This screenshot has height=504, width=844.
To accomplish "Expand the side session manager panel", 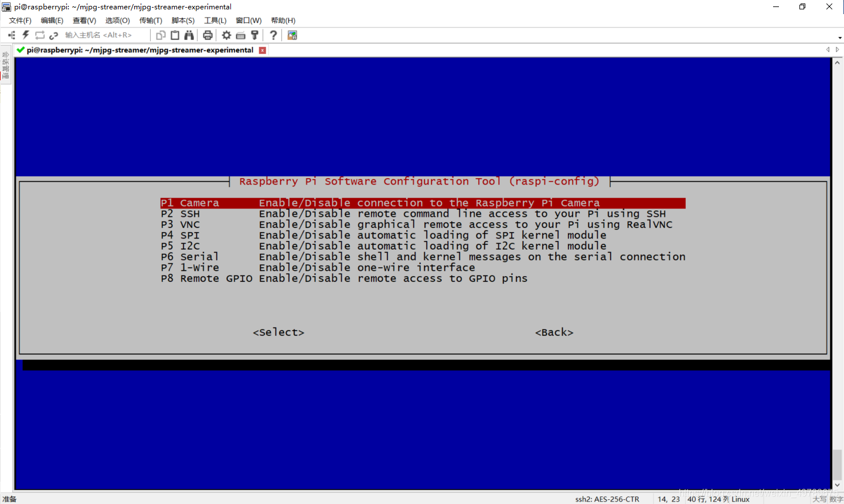I will 5,65.
